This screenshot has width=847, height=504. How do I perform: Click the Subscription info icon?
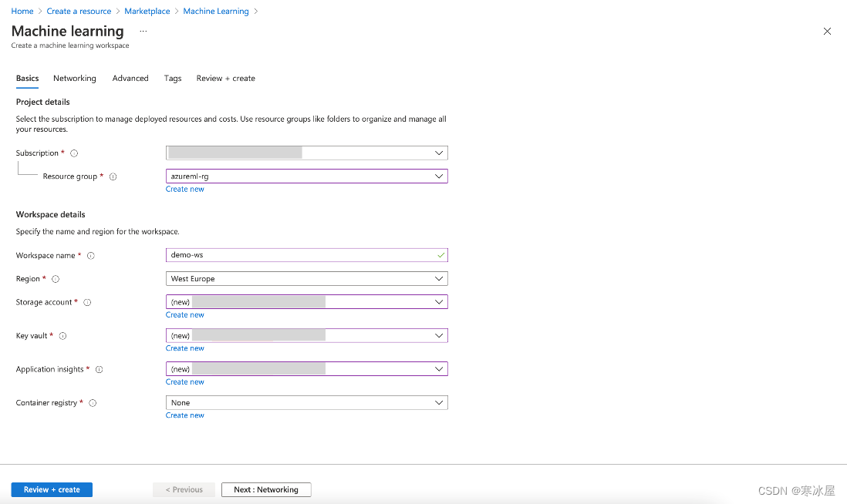[x=75, y=153]
